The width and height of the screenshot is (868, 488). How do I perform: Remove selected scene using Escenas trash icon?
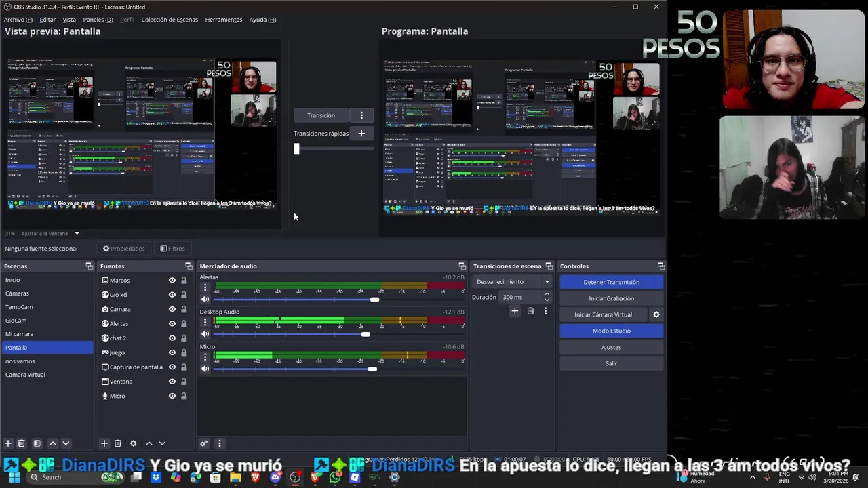pos(22,443)
